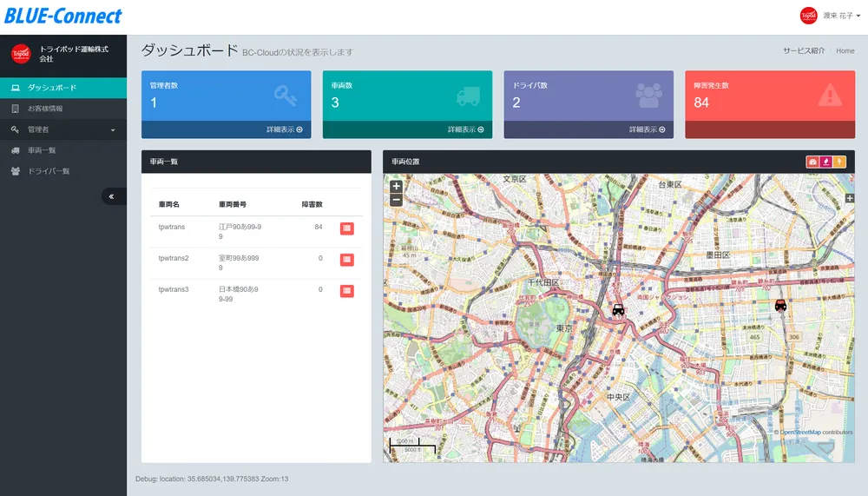Click the black car marker near 東京
Viewport: 868px width, 496px height.
618,309
